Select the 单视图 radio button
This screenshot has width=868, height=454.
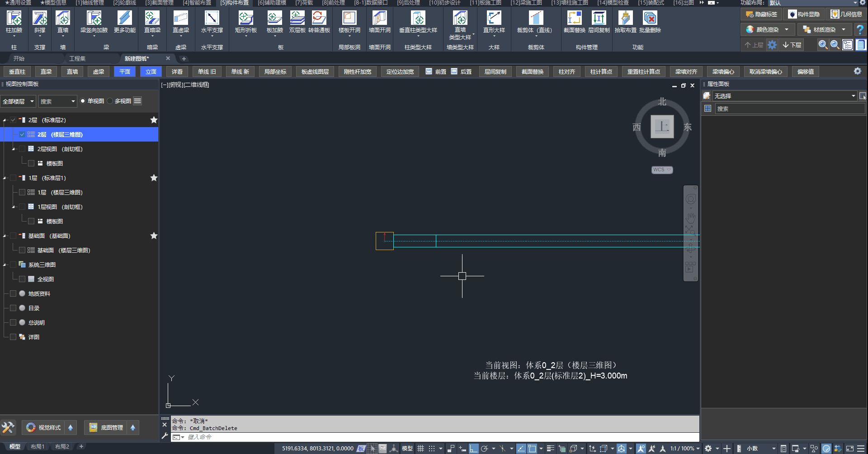point(83,101)
